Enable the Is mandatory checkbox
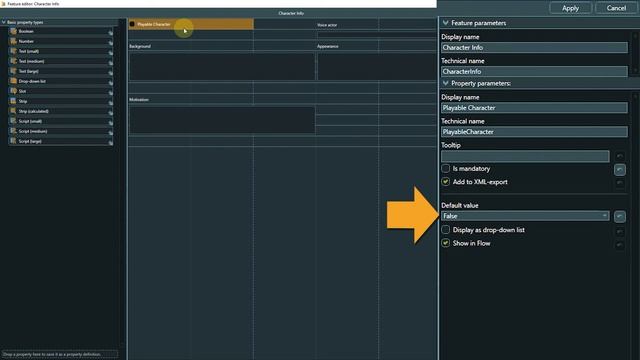This screenshot has width=640, height=360. click(x=445, y=168)
